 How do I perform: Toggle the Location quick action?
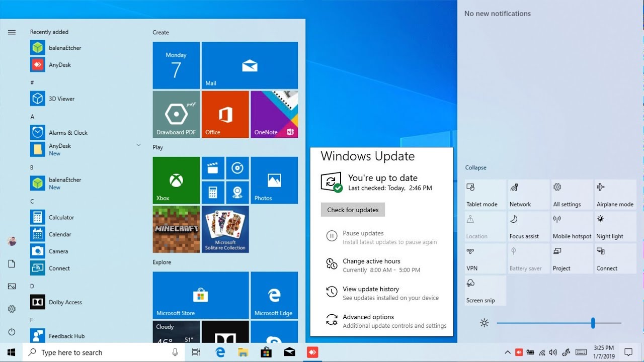click(486, 227)
